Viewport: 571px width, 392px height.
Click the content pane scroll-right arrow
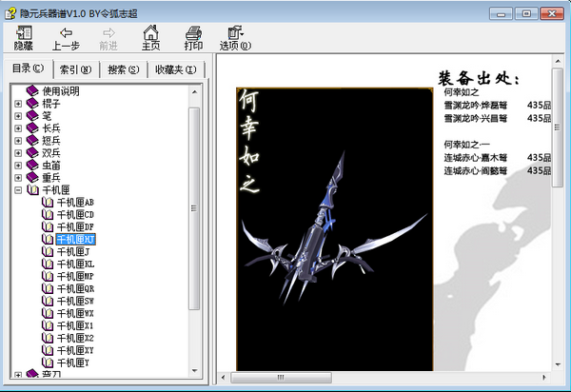click(544, 378)
